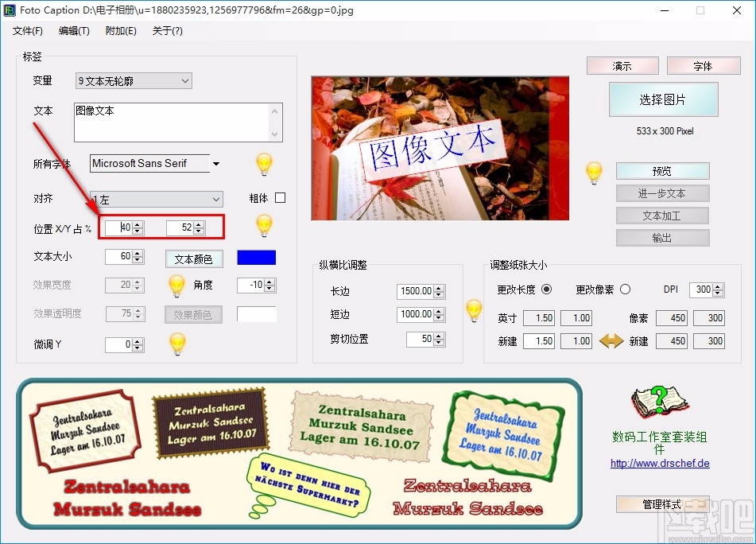
Task: Click the lightbulb hint next to the font selector
Action: [x=264, y=165]
